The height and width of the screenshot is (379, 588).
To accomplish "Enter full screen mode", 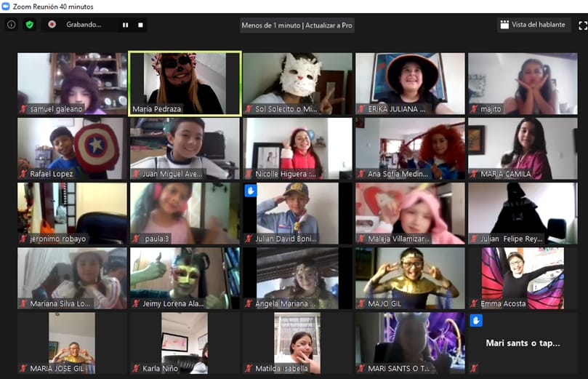I will tap(582, 25).
